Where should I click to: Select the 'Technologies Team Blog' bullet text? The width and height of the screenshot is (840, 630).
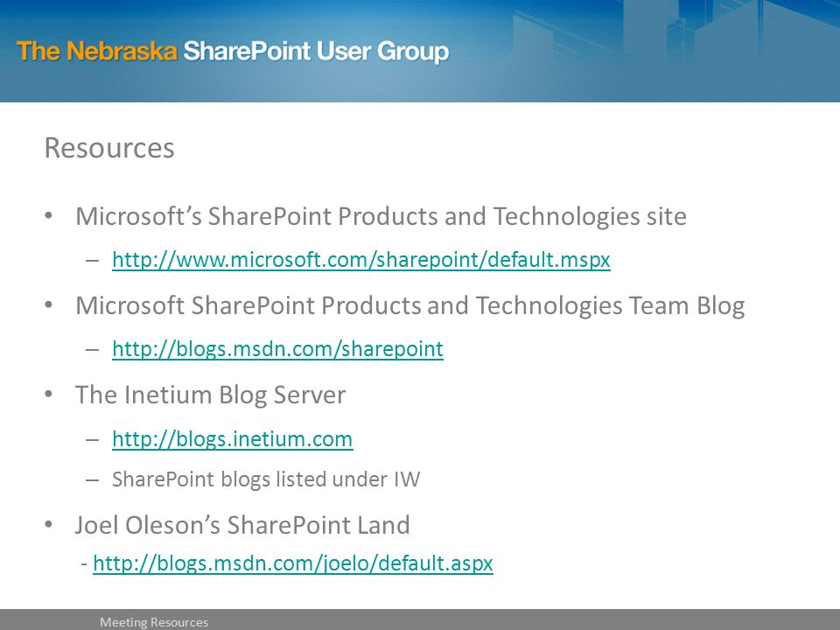tap(610, 306)
